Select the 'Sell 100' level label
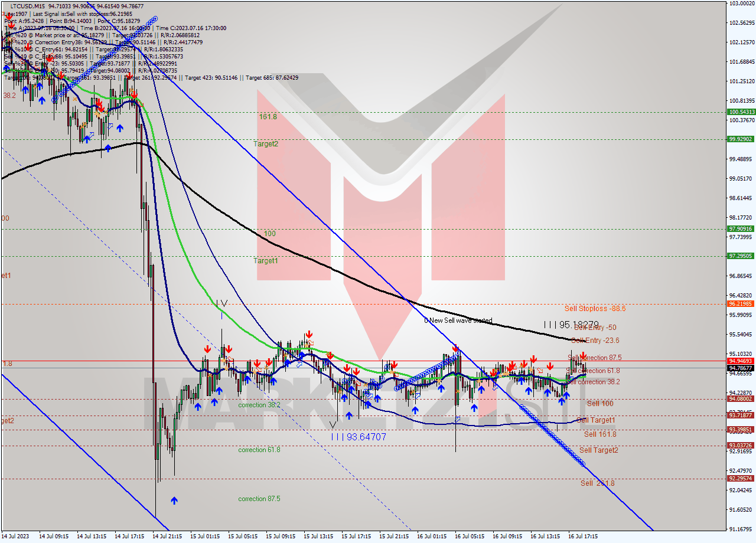 (x=600, y=404)
